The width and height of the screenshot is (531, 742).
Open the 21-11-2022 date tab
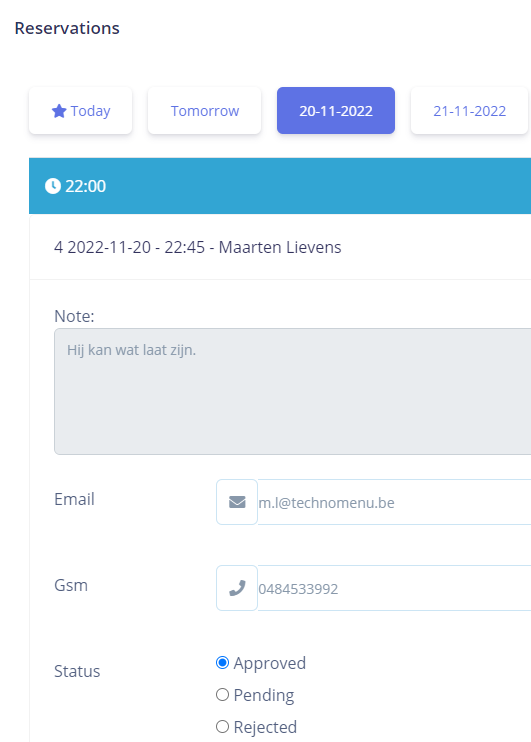tap(469, 111)
